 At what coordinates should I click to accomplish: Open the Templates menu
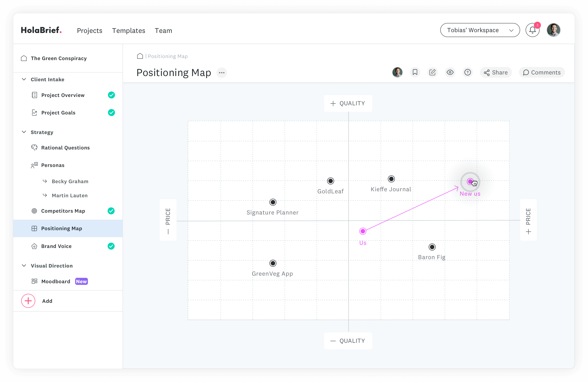(128, 31)
